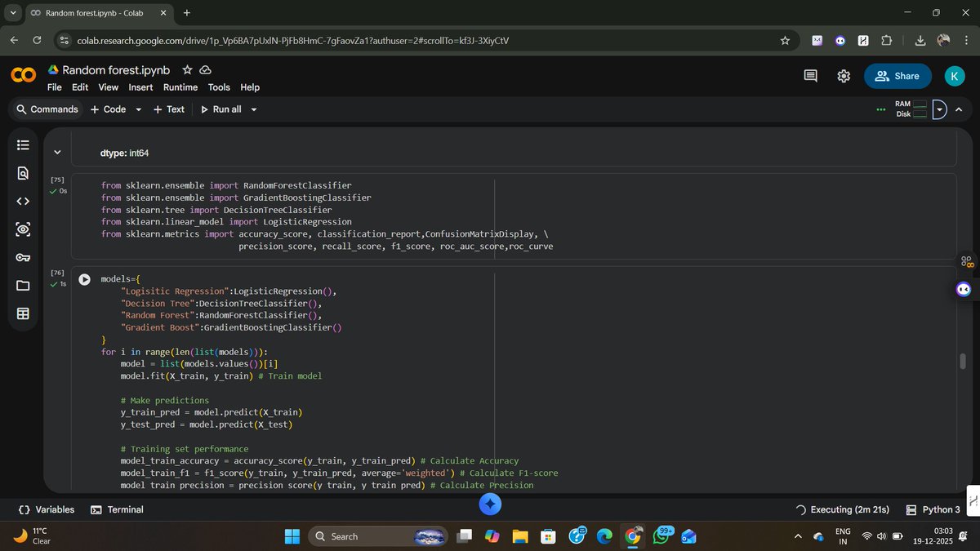Open a new browser tab
980x551 pixels.
(x=187, y=13)
